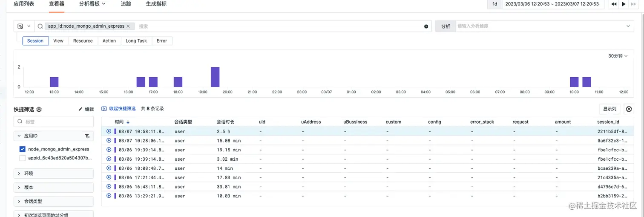Click the histogram bar at 13:00

click(54, 82)
